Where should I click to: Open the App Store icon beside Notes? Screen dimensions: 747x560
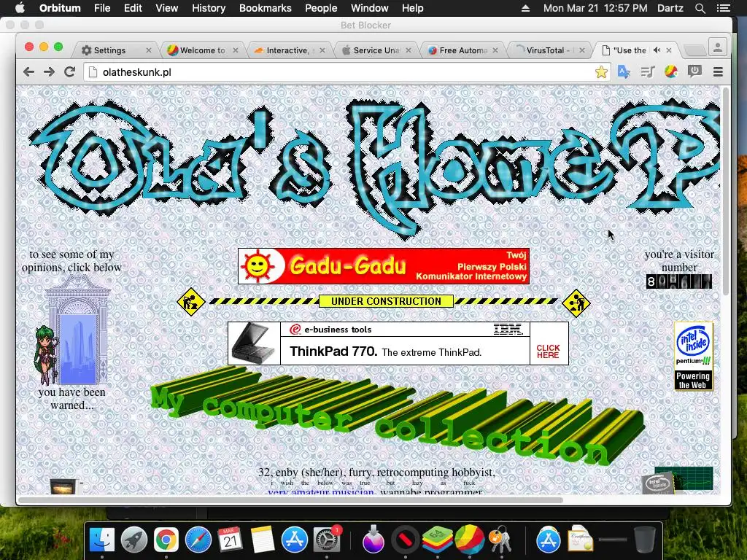[295, 540]
